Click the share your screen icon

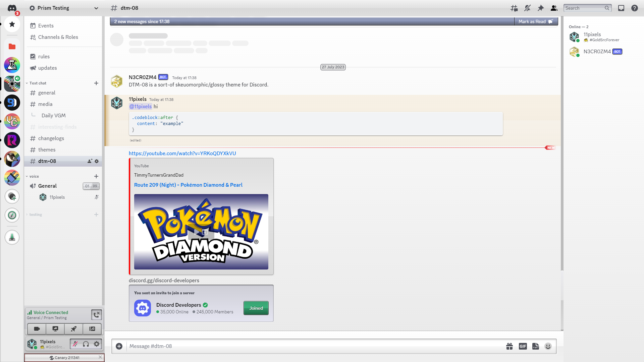[x=55, y=329]
